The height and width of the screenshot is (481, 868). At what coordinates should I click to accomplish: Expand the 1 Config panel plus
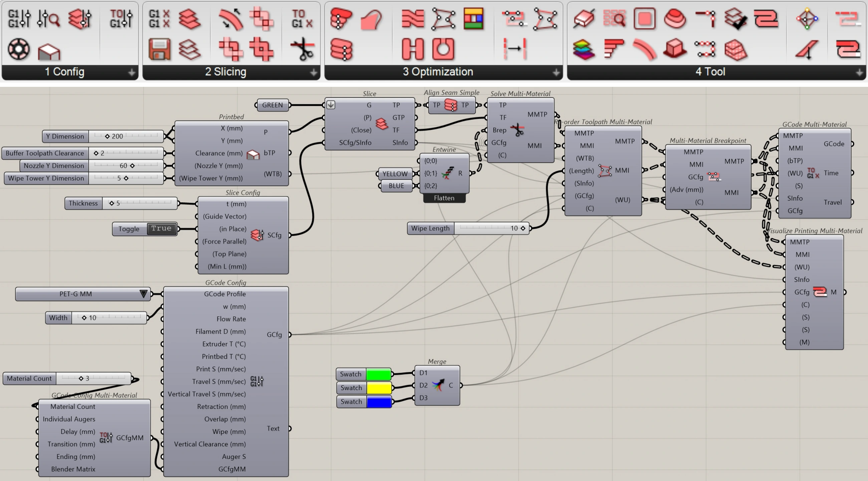tap(132, 72)
